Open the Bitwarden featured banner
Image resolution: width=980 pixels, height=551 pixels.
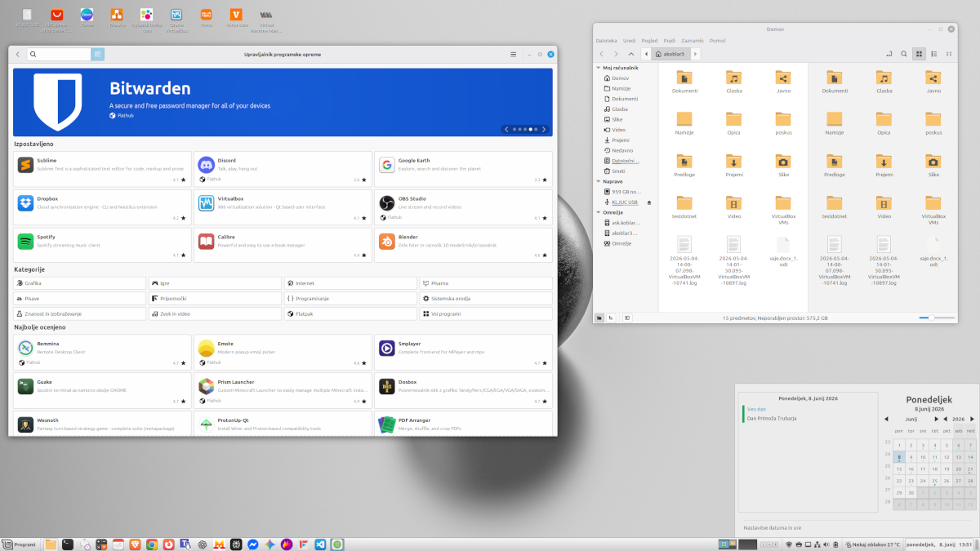point(283,102)
